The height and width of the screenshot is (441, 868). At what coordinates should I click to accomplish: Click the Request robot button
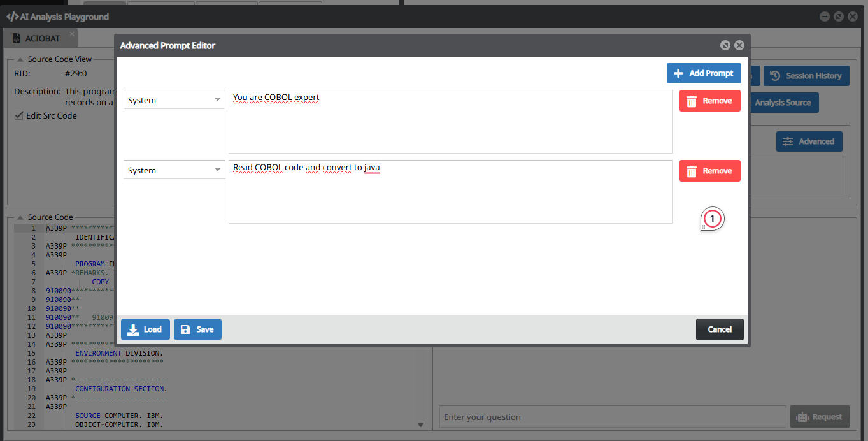[820, 417]
